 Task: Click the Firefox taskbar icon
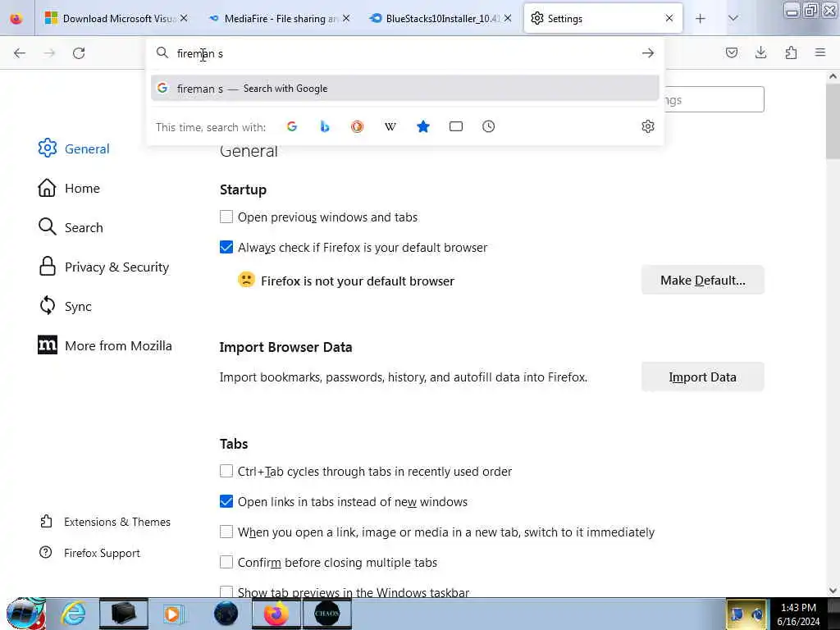point(276,614)
